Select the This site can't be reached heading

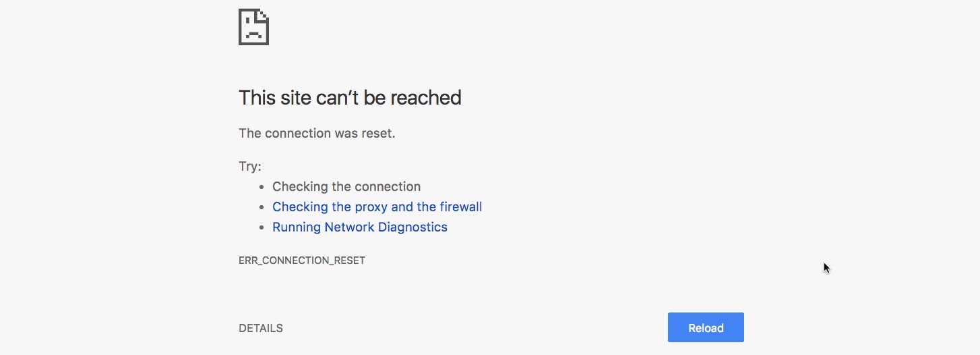(x=350, y=98)
